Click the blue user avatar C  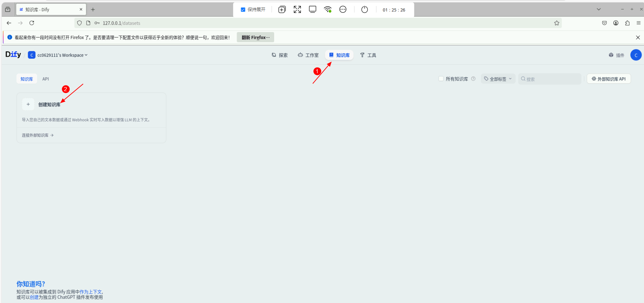tap(636, 55)
